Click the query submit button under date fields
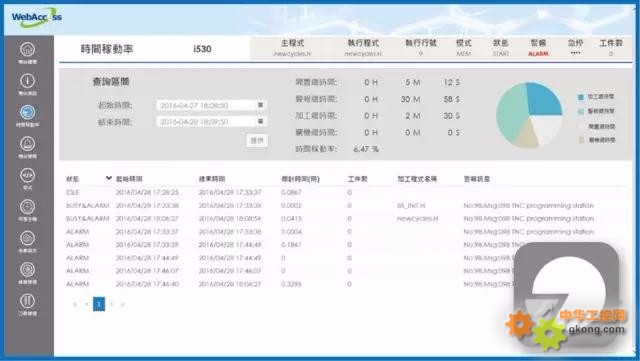This screenshot has width=640, height=361. (x=257, y=140)
